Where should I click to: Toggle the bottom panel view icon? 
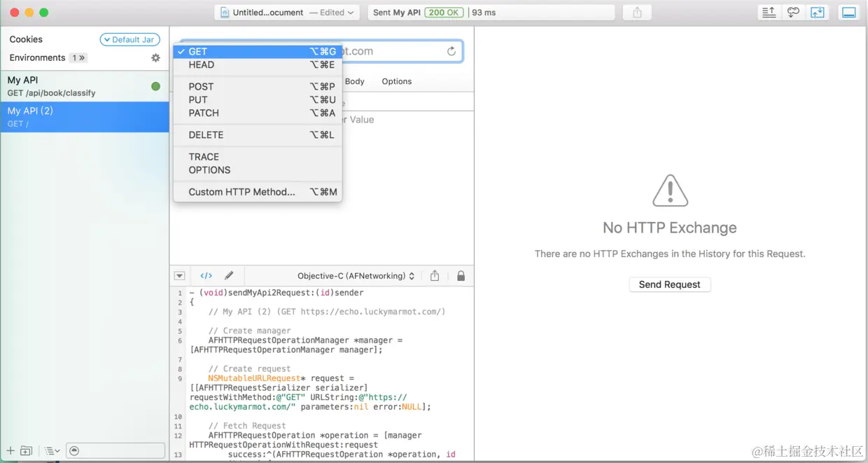click(849, 13)
